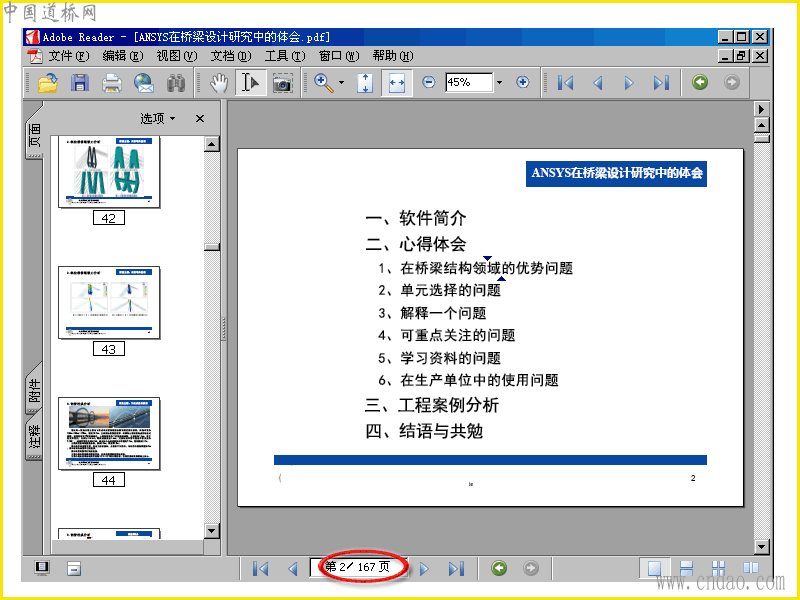Open the zoom tool dropdown arrow
The image size is (800, 600).
(341, 83)
